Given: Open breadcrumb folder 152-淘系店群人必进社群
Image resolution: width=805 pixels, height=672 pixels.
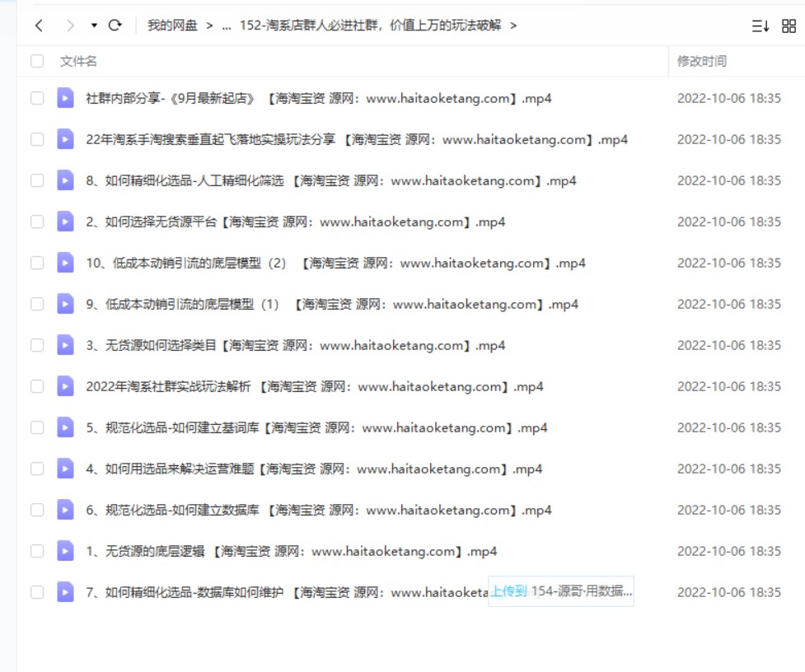Looking at the screenshot, I should click(x=370, y=26).
